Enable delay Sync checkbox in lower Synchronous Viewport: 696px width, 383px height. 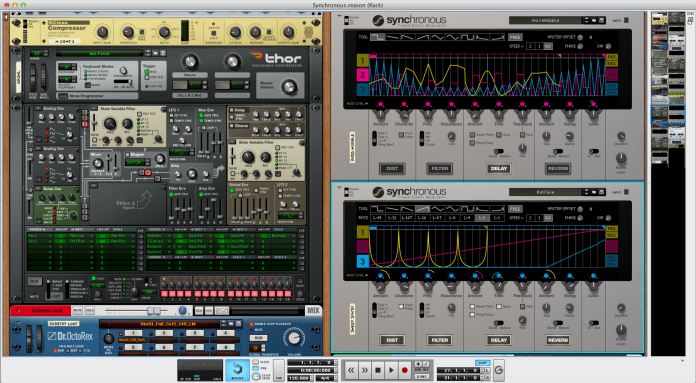[x=499, y=306]
